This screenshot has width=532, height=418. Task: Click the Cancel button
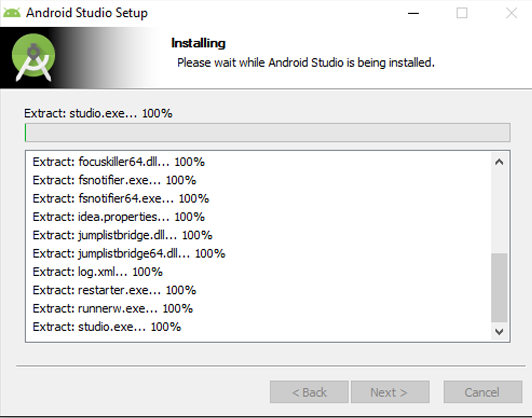click(x=483, y=392)
